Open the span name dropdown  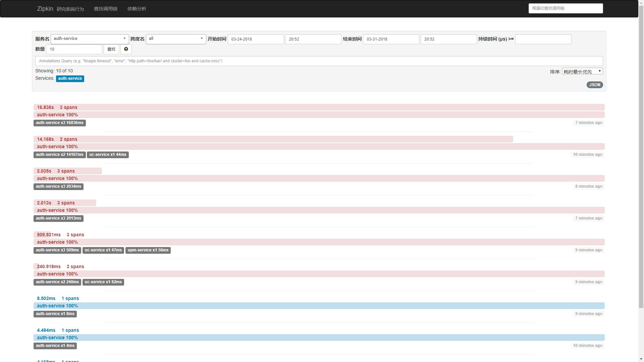point(176,39)
